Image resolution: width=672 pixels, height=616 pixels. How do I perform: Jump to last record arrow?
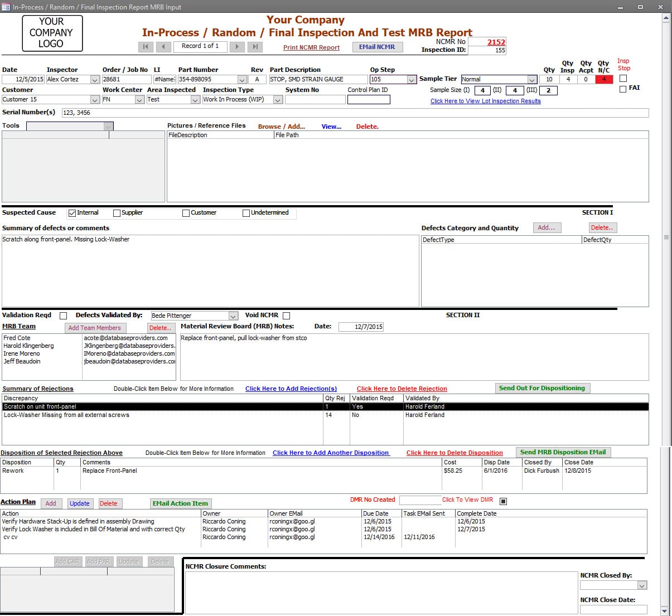click(x=255, y=47)
